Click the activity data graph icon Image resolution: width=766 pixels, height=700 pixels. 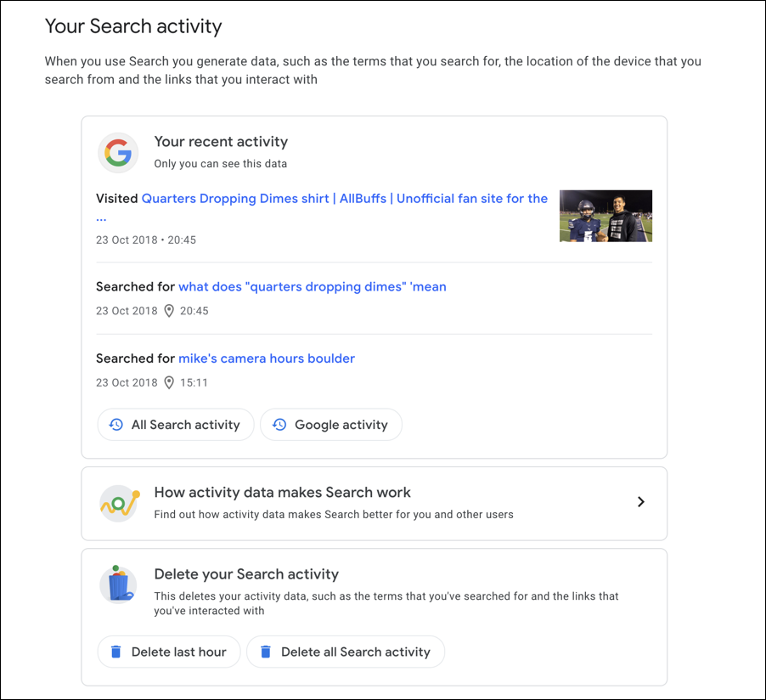click(x=119, y=504)
